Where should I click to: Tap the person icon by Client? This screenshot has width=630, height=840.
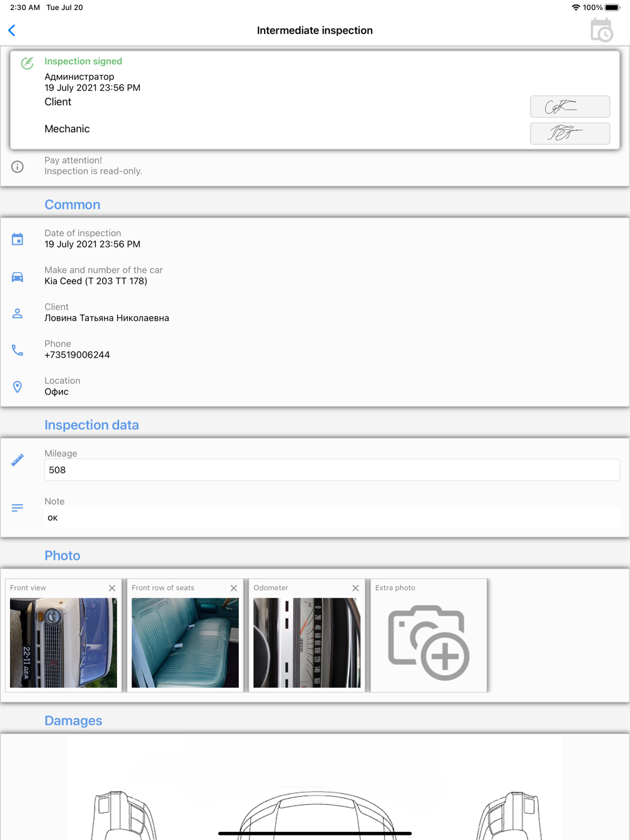point(18,313)
